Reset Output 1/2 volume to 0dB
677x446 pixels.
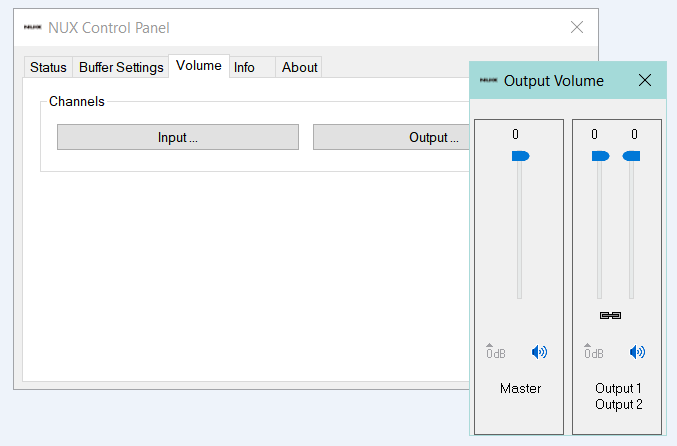tap(593, 351)
